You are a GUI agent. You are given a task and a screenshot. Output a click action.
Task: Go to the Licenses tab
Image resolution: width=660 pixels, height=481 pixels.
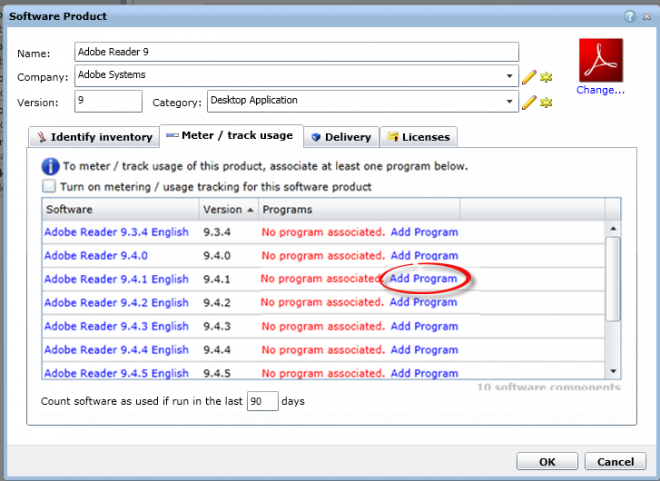pyautogui.click(x=418, y=137)
